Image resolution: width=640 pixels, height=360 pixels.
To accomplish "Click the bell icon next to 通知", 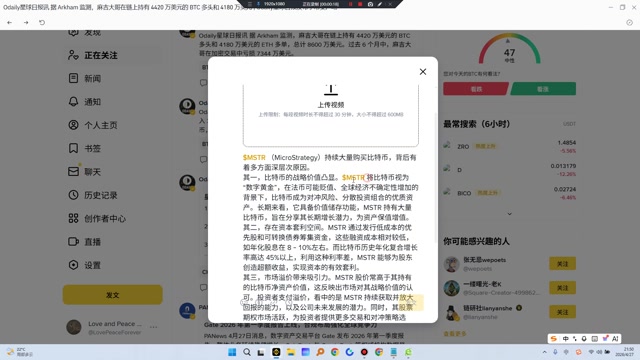I will (x=73, y=101).
